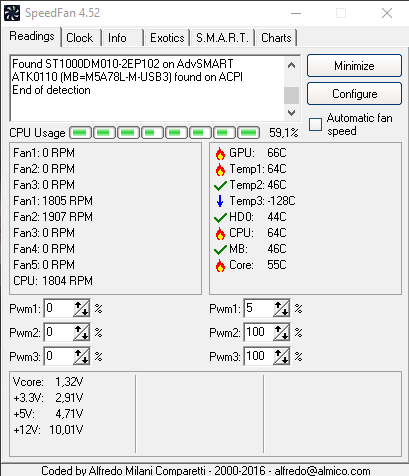The height and width of the screenshot is (476, 409).
Task: Click the log scrollbar up arrow
Action: pyautogui.click(x=291, y=65)
